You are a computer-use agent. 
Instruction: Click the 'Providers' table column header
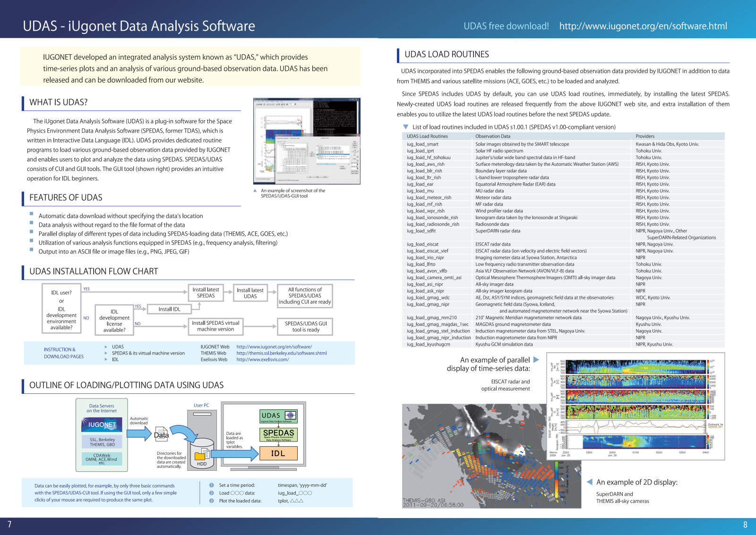(645, 136)
